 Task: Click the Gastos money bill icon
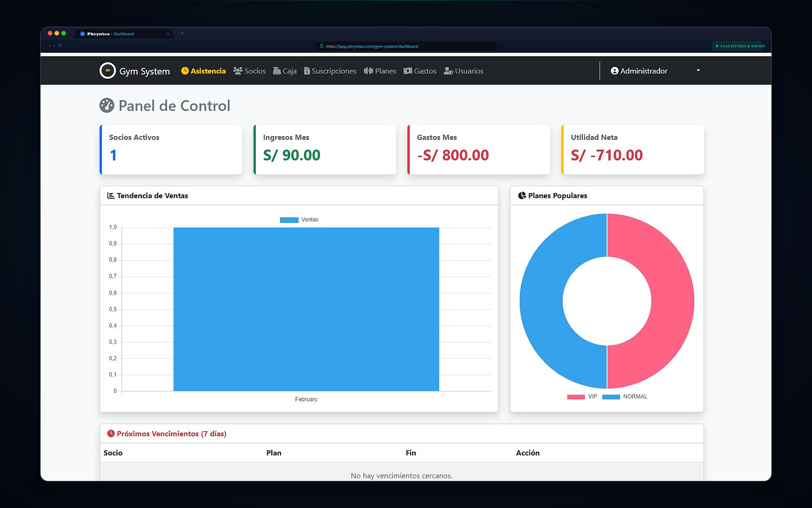408,71
